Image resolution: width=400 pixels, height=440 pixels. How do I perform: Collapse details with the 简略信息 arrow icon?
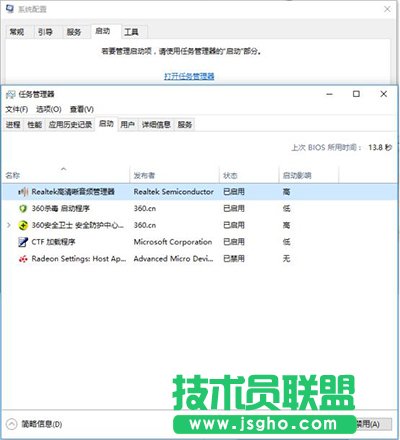pos(11,424)
